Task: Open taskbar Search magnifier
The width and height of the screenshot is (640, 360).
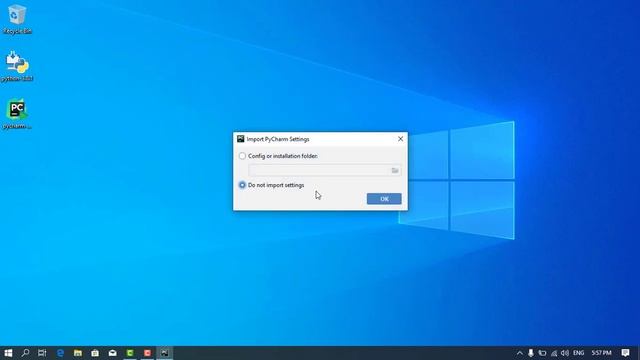Action: (25, 353)
